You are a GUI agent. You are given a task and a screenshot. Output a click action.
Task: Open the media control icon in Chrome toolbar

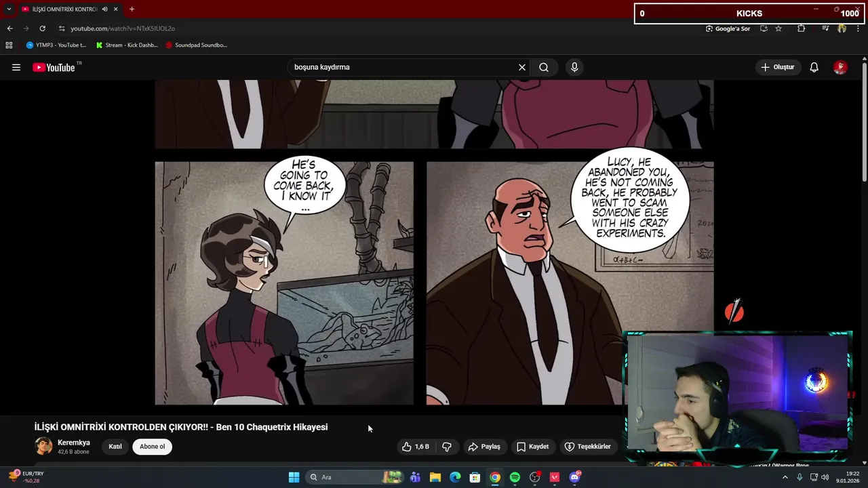point(825,28)
